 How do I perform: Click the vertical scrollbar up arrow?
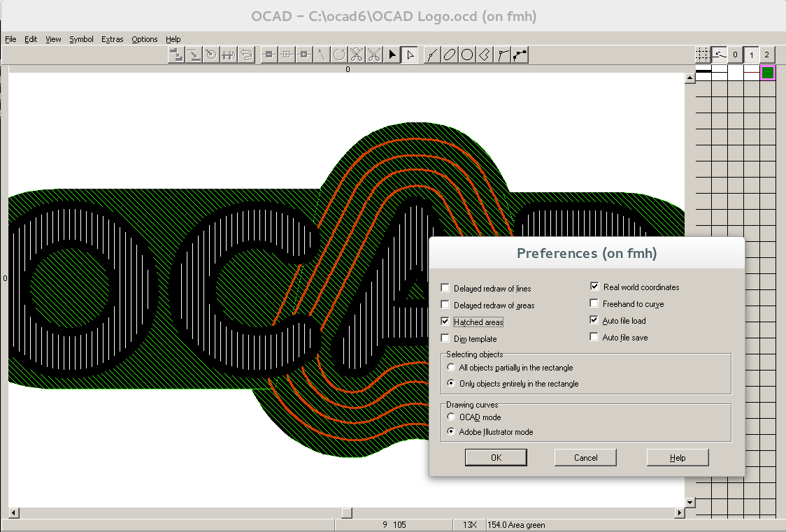point(689,78)
